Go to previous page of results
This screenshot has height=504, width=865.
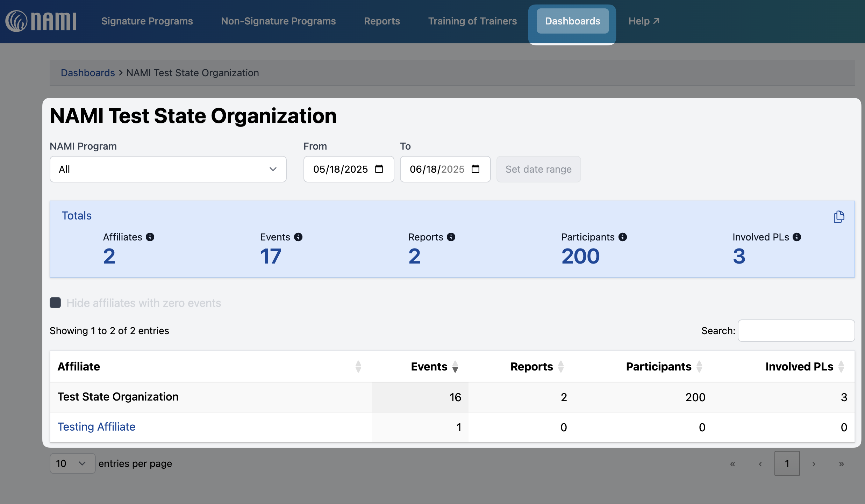pyautogui.click(x=760, y=463)
